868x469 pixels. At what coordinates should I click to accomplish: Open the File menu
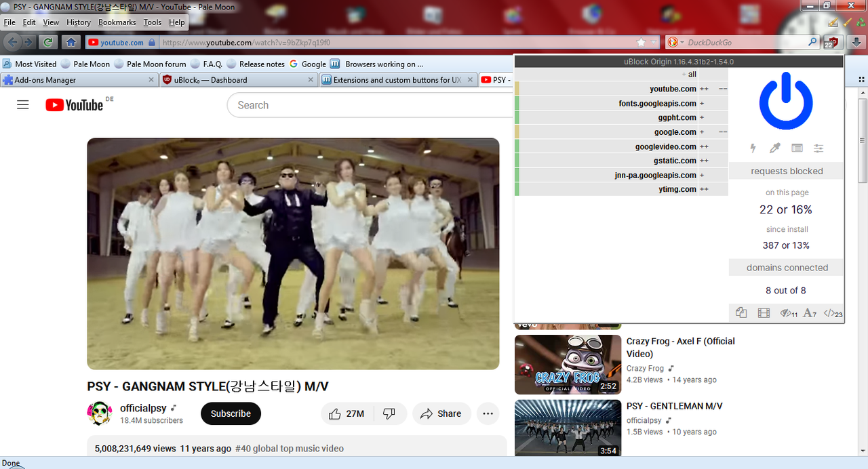9,22
